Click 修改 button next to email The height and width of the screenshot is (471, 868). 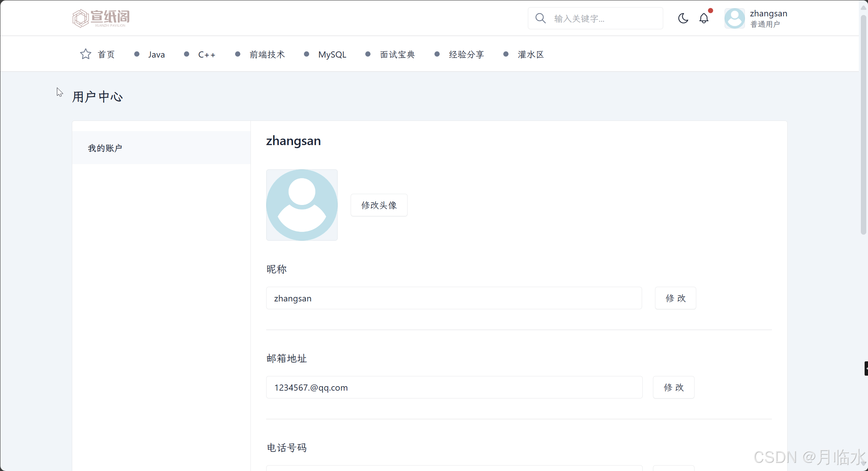[x=673, y=387]
